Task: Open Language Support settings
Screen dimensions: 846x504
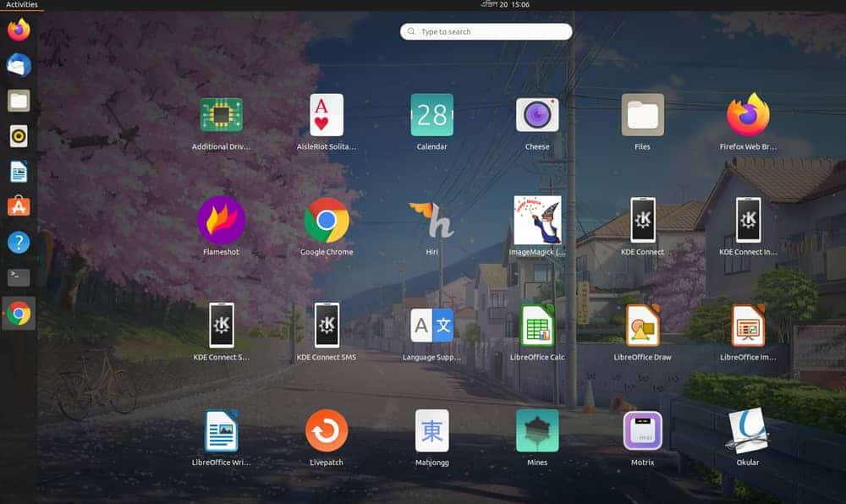Action: pyautogui.click(x=431, y=325)
